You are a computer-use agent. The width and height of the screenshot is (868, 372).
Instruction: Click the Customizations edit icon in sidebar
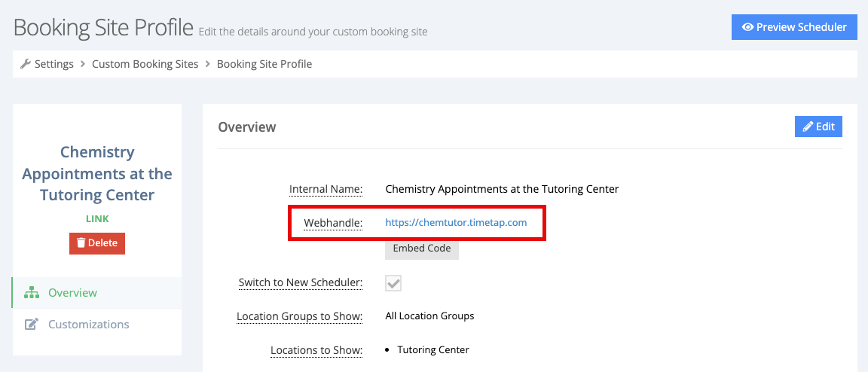pyautogui.click(x=32, y=325)
